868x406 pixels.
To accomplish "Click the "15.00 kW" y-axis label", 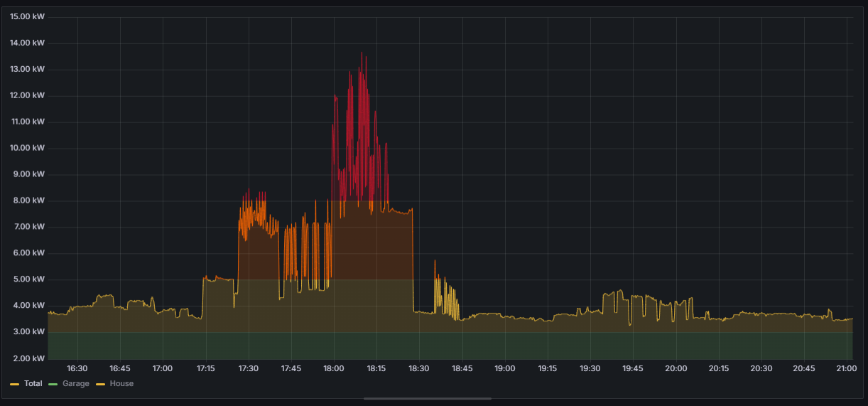I will (x=27, y=16).
